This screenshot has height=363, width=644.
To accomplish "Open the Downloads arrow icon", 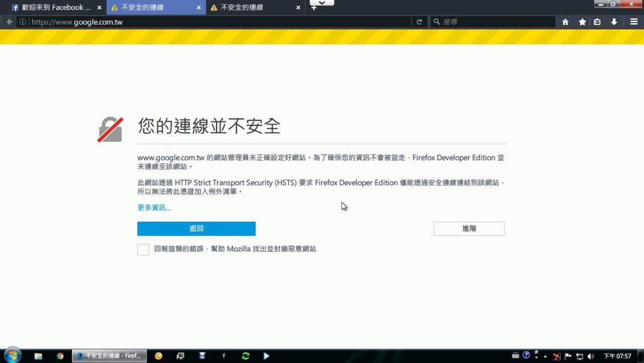I will pos(614,22).
